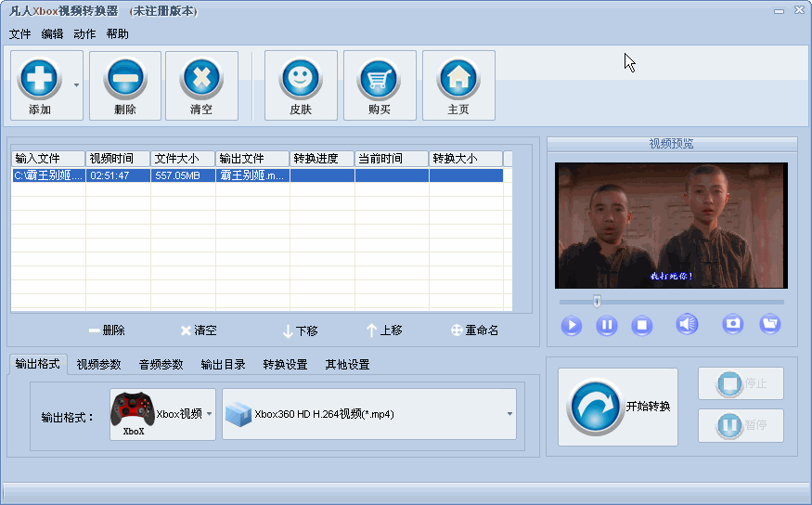
Task: Take a snapshot with the camera icon
Action: (x=733, y=324)
